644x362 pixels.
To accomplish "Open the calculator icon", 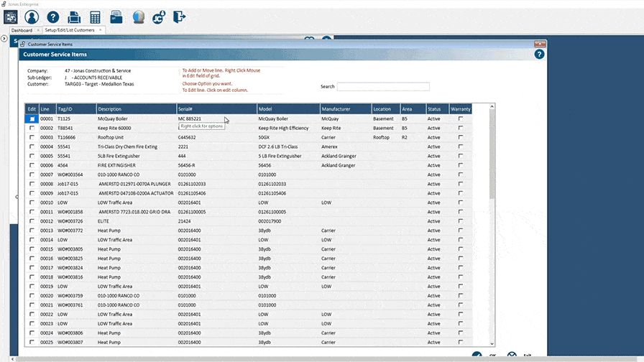I will 96,17.
